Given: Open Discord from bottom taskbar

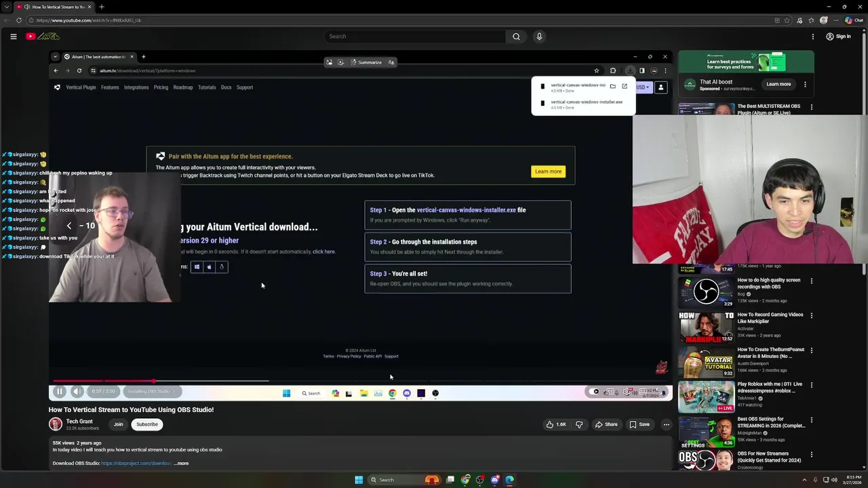Looking at the screenshot, I should 495,480.
